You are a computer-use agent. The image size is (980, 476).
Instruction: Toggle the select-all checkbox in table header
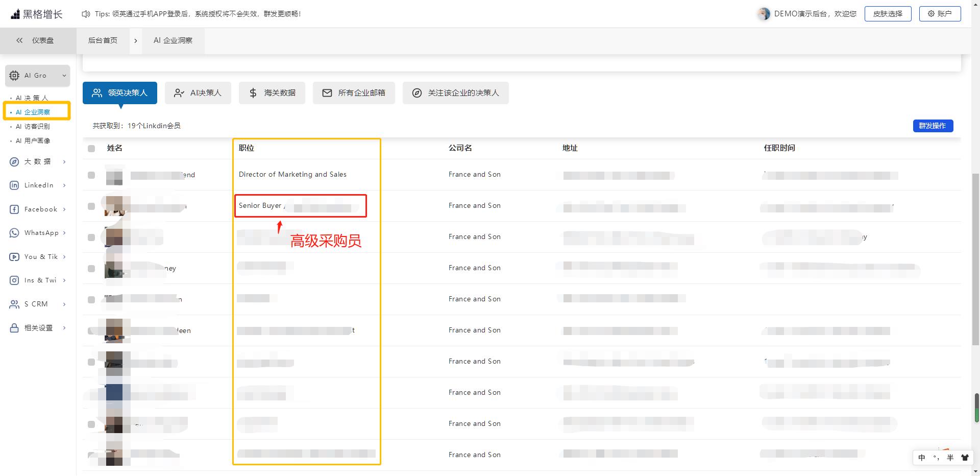point(91,149)
